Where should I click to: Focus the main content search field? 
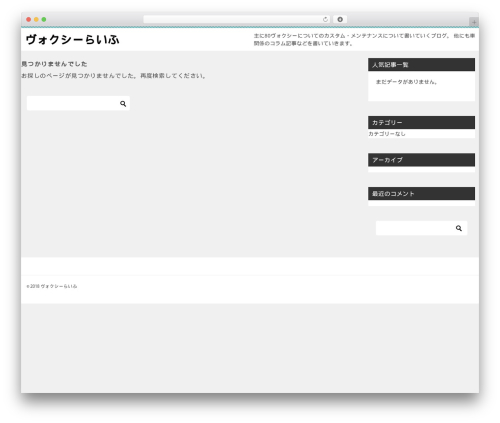point(78,103)
